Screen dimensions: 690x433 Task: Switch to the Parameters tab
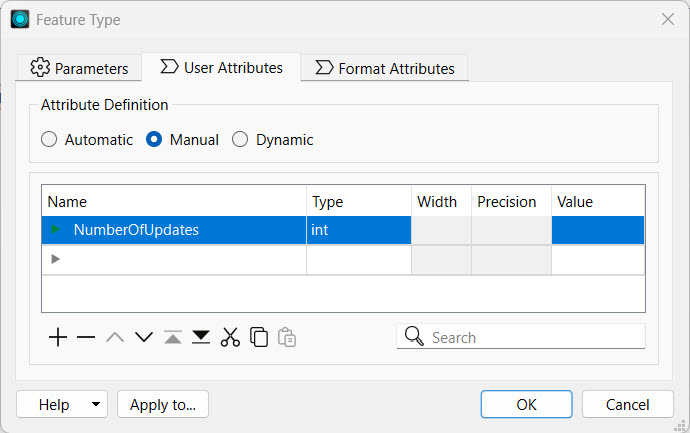(x=79, y=68)
